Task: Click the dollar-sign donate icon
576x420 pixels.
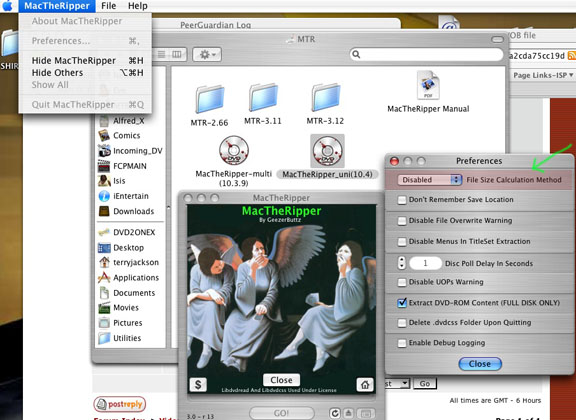Action: tap(198, 384)
